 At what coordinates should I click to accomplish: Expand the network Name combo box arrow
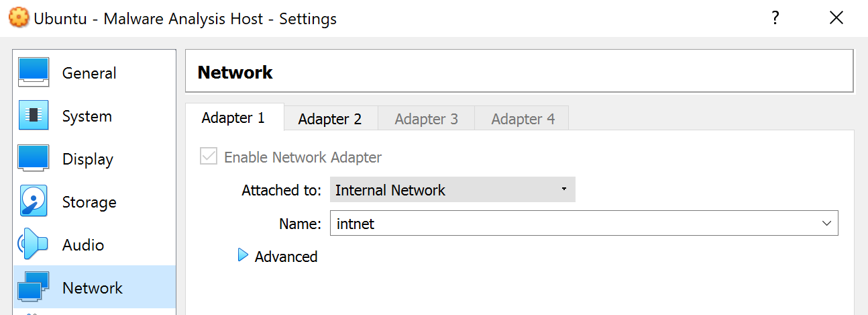[x=826, y=224]
